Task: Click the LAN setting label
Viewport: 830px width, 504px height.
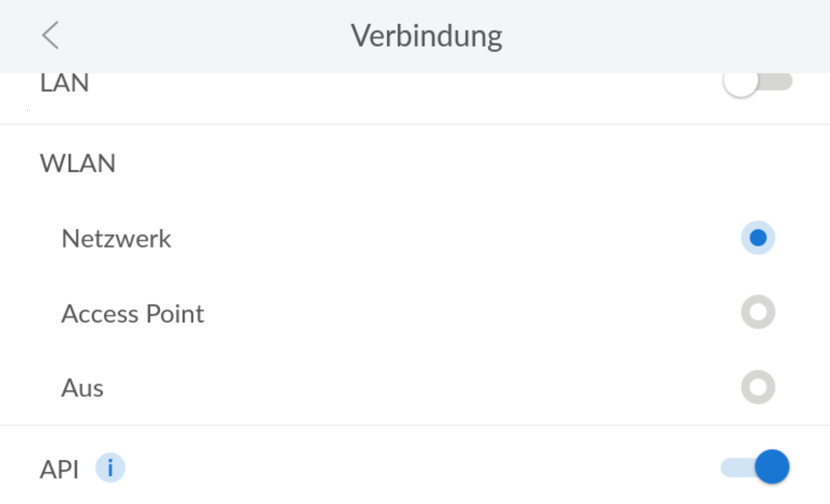Action: point(65,84)
